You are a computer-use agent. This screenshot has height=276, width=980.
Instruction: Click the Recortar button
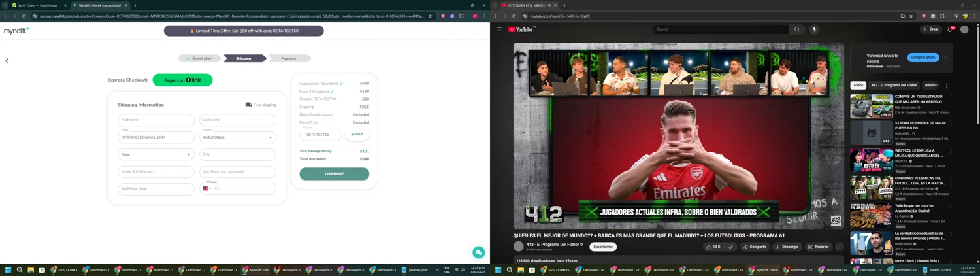coord(818,247)
